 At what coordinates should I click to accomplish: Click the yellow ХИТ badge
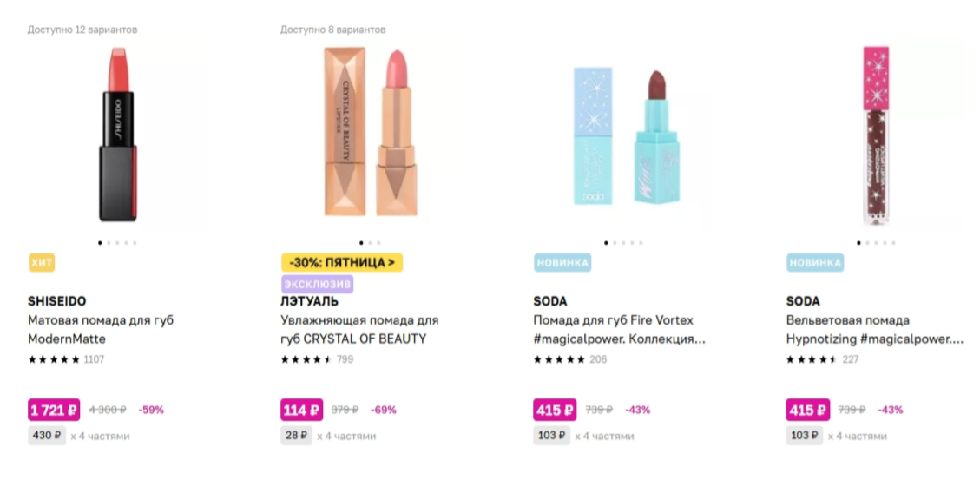42,263
